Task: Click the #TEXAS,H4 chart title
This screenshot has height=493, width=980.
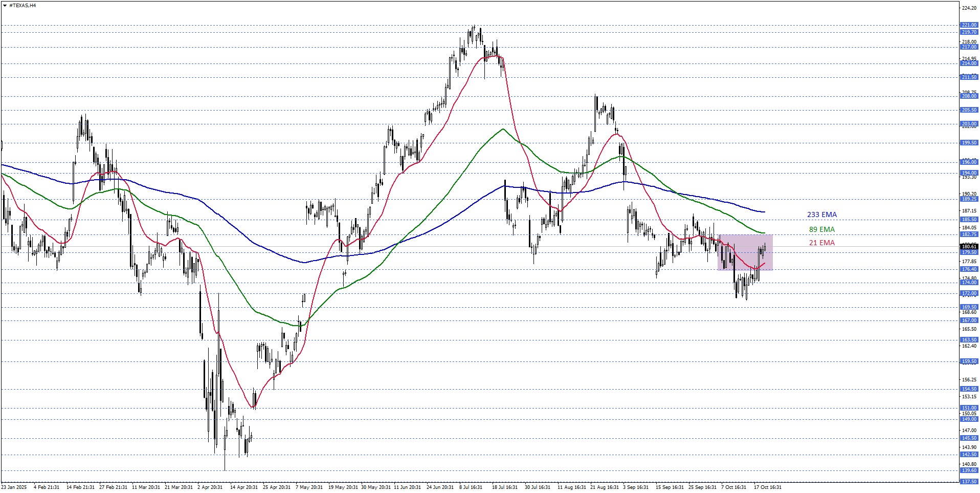Action: tap(23, 6)
